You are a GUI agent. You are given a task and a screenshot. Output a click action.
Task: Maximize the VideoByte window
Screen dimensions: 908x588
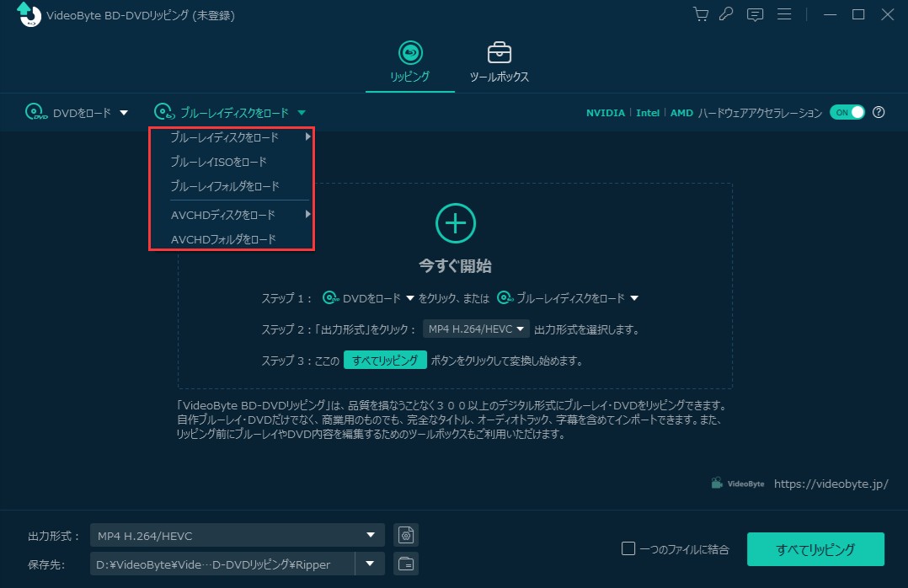coord(858,14)
